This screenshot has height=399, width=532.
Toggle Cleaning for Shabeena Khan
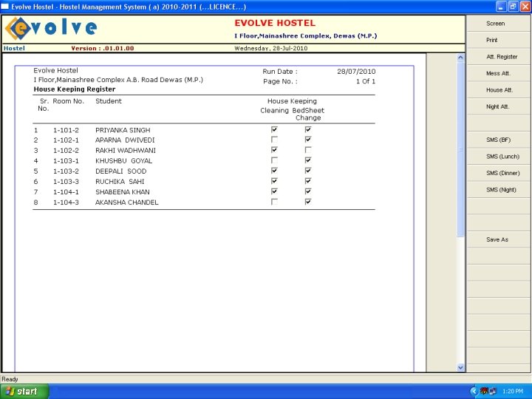tap(274, 191)
